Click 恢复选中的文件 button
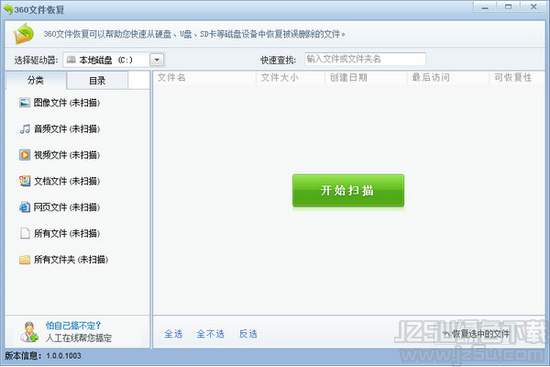The height and width of the screenshot is (367, 550). [x=476, y=334]
